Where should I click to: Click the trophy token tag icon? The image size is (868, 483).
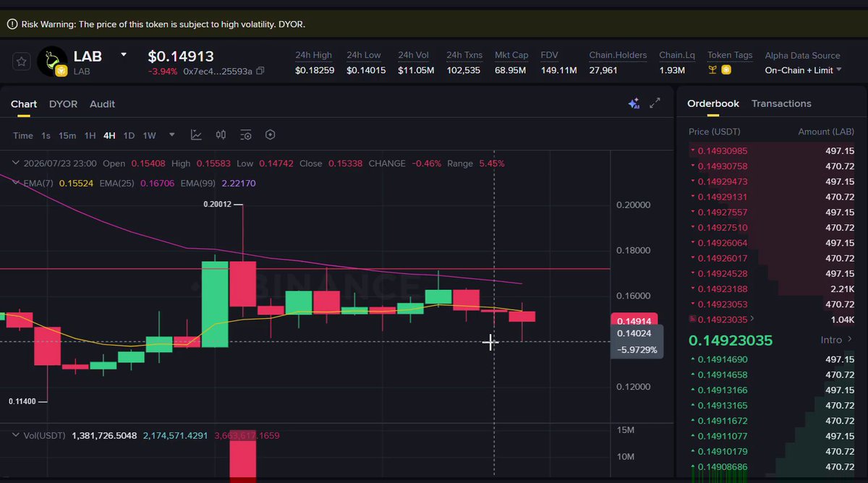[x=712, y=70]
